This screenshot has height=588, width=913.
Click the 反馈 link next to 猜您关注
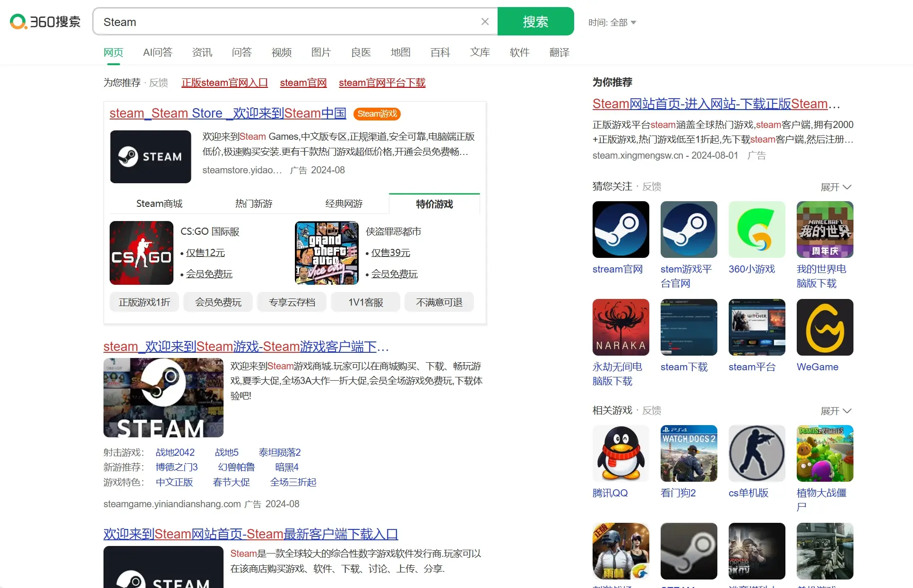click(652, 187)
